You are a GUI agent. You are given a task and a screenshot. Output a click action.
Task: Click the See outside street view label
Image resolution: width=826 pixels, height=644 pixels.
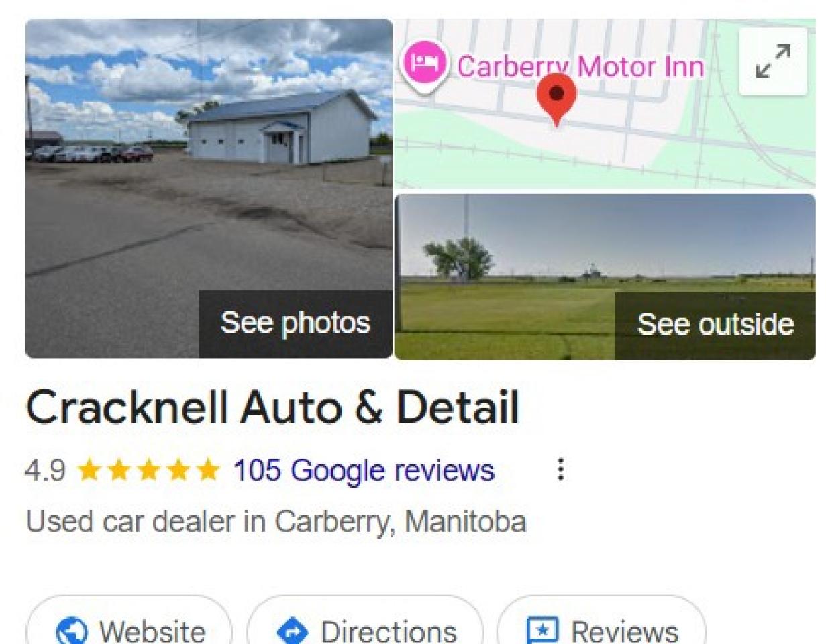[715, 325]
